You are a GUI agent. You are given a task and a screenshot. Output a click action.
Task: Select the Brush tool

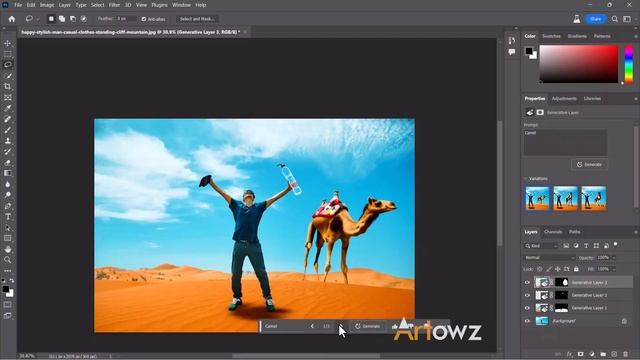click(7, 130)
